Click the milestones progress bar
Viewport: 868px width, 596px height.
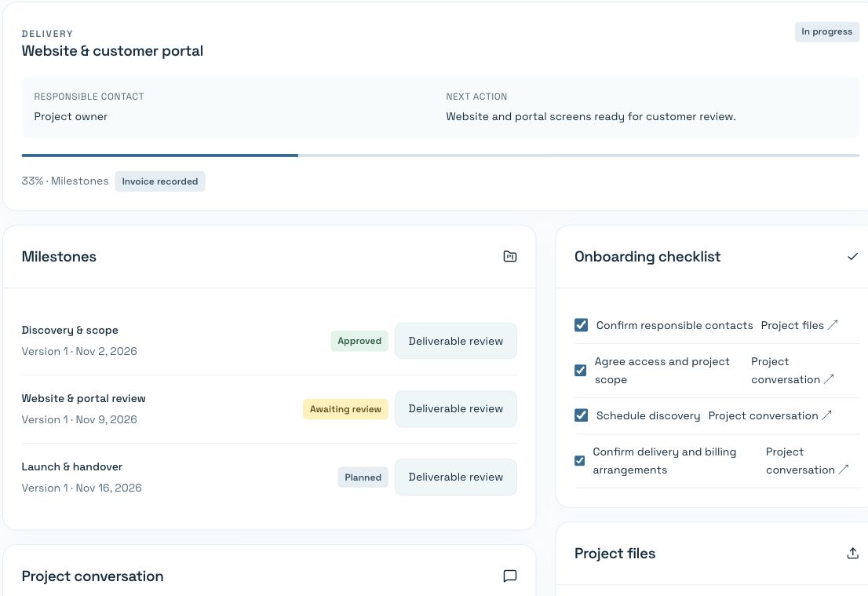point(440,155)
